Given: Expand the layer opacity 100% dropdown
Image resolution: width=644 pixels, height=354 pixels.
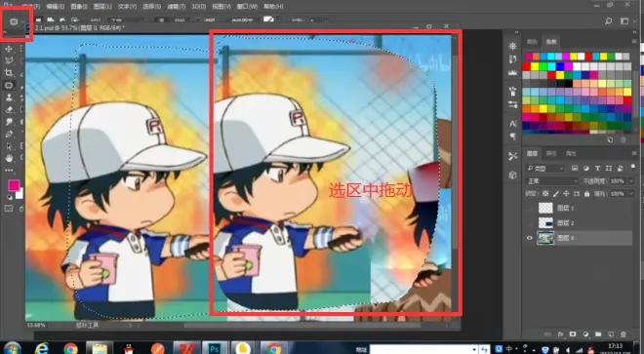Looking at the screenshot, I should [x=631, y=181].
